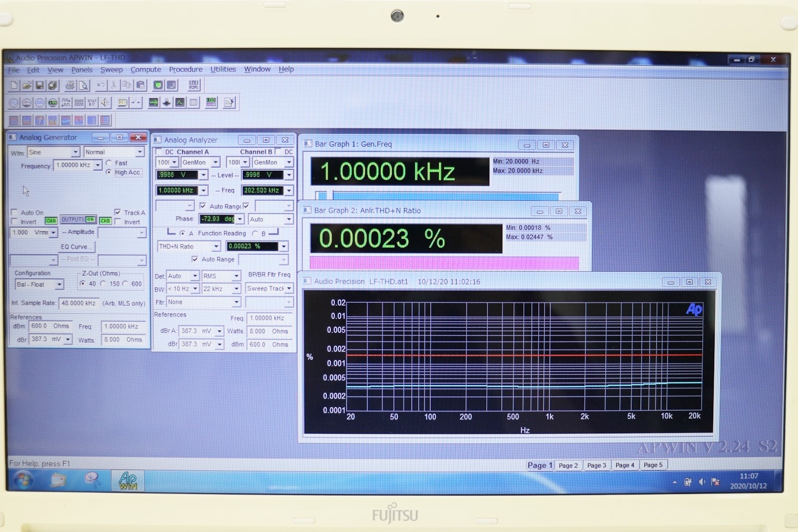Open the Sweep menu

[x=111, y=70]
